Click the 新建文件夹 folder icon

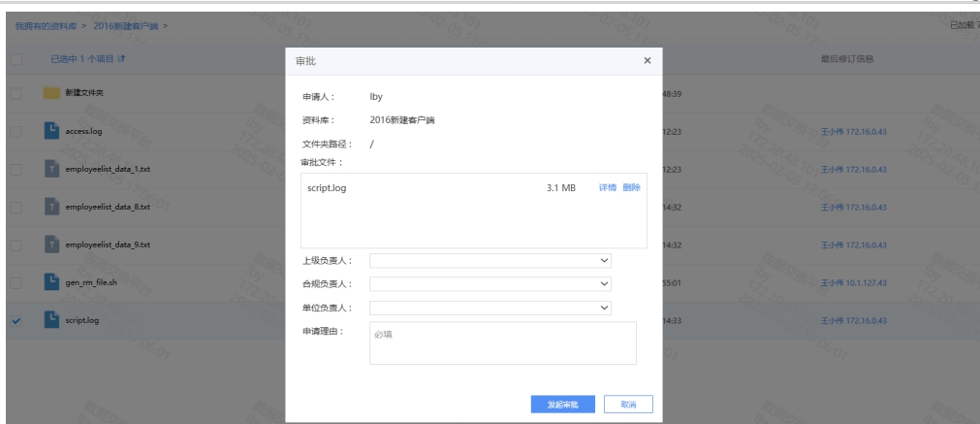[x=51, y=93]
